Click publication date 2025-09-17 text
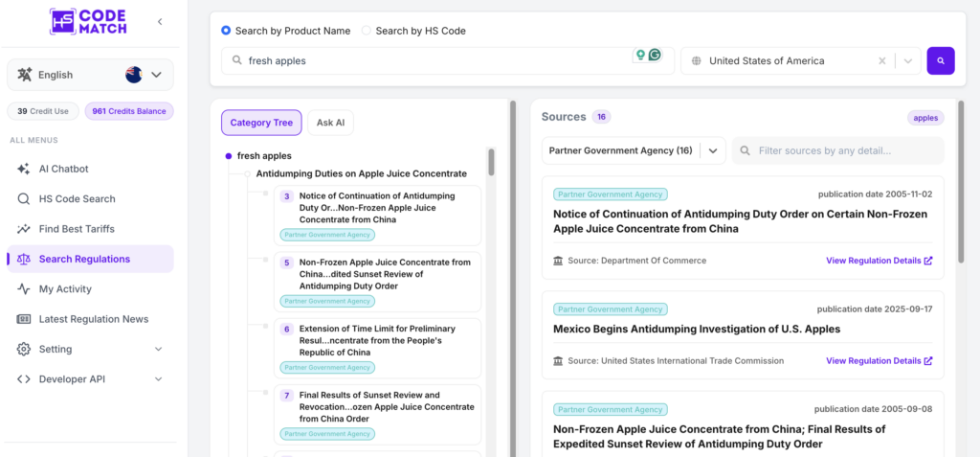The image size is (980, 457). 875,309
